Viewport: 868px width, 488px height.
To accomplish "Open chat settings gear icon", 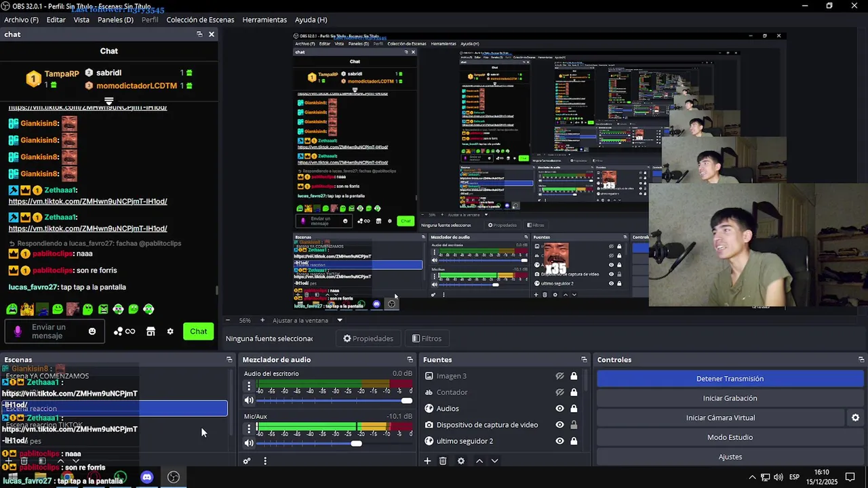I will pyautogui.click(x=170, y=331).
